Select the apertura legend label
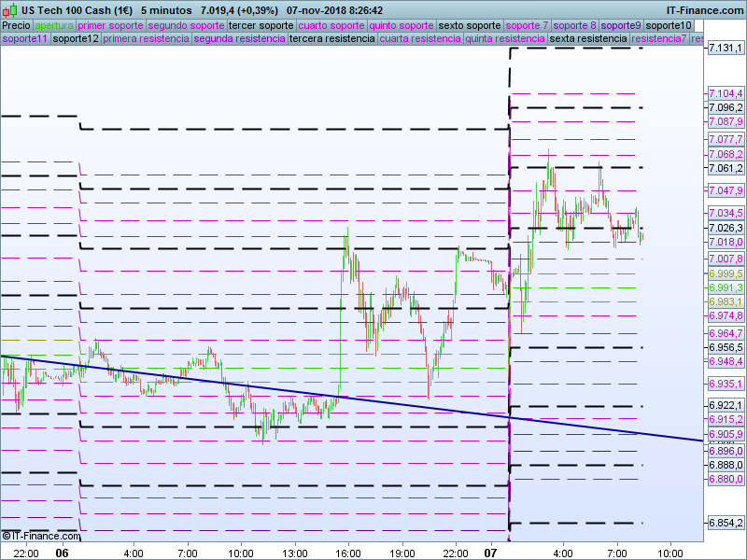The height and width of the screenshot is (560, 747). [x=54, y=25]
